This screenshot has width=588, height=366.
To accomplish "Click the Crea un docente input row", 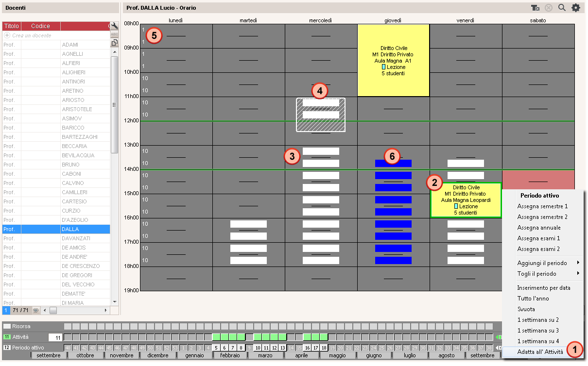I will [x=56, y=35].
